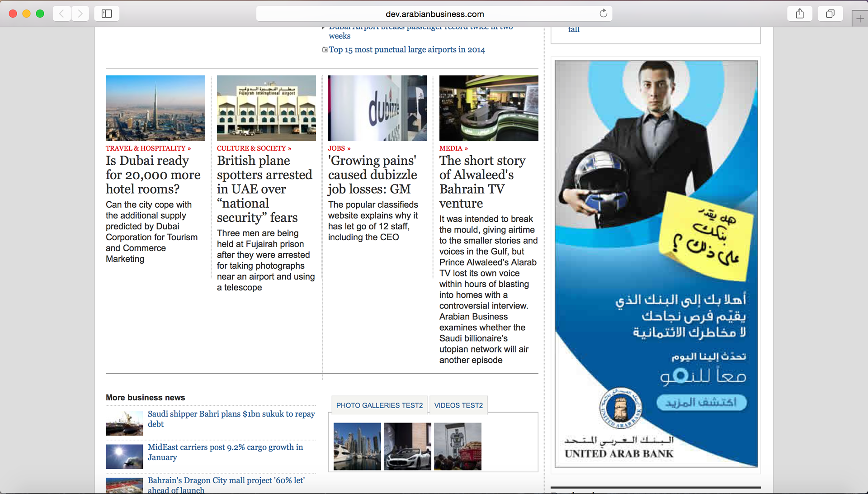Open the Share menu icon
Screen dimensions: 868x494
(799, 14)
